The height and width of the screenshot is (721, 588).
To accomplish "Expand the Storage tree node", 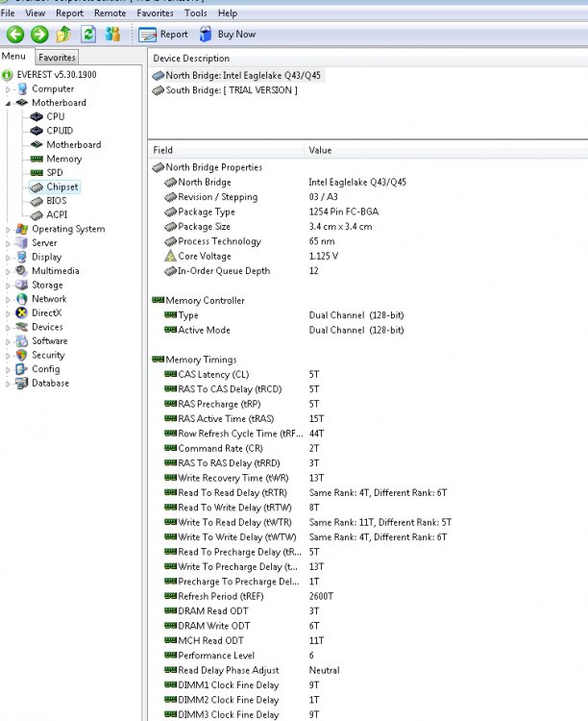I will (8, 286).
